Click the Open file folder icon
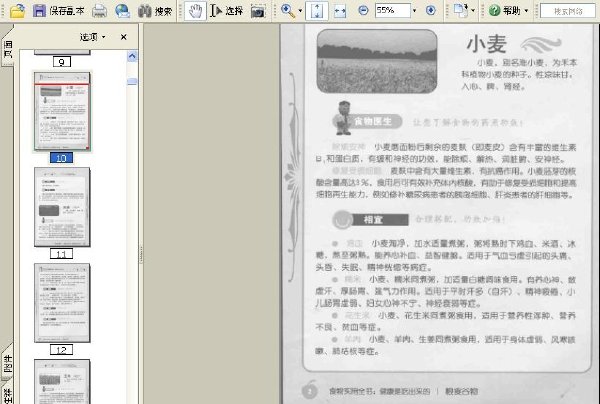The image size is (600, 404). [18, 11]
